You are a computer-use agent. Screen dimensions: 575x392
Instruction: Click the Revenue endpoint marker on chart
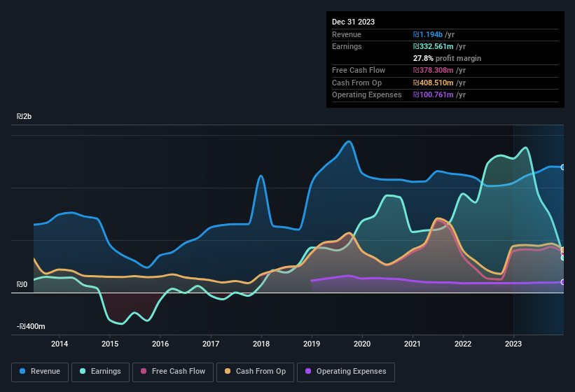(x=563, y=167)
